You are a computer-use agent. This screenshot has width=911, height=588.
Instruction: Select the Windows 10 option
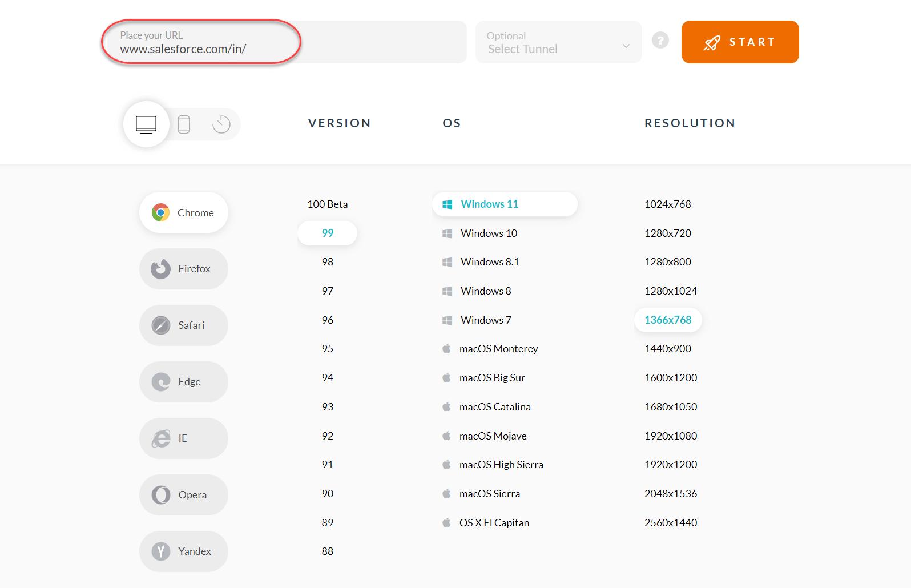[x=489, y=233]
